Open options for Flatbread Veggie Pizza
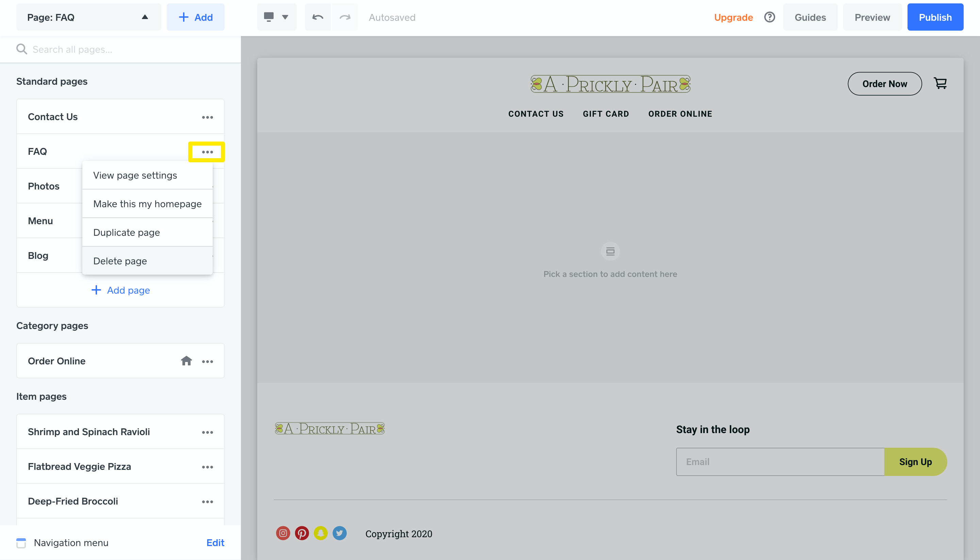 coord(207,467)
